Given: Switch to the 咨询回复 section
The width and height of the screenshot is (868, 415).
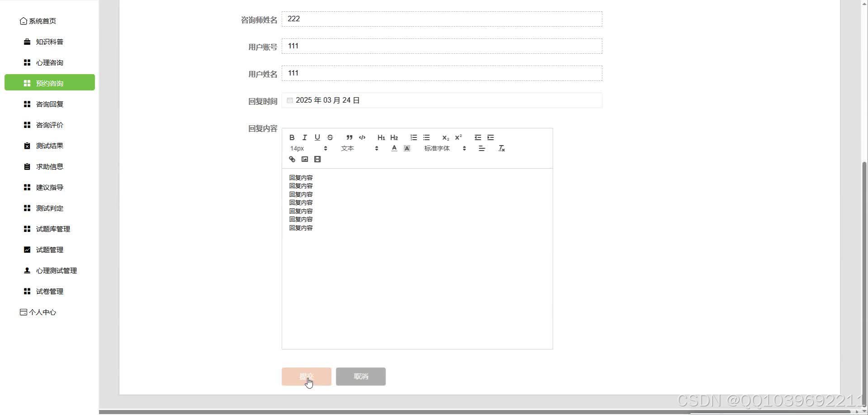Looking at the screenshot, I should [49, 104].
